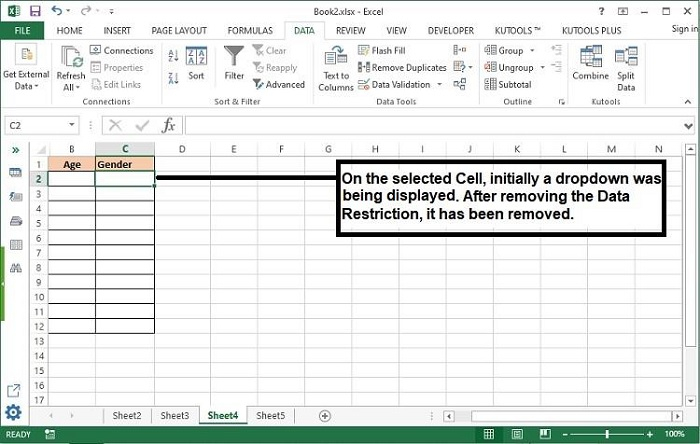Open the Name Box dropdown arrow
The width and height of the screenshot is (700, 444).
pyautogui.click(x=71, y=124)
